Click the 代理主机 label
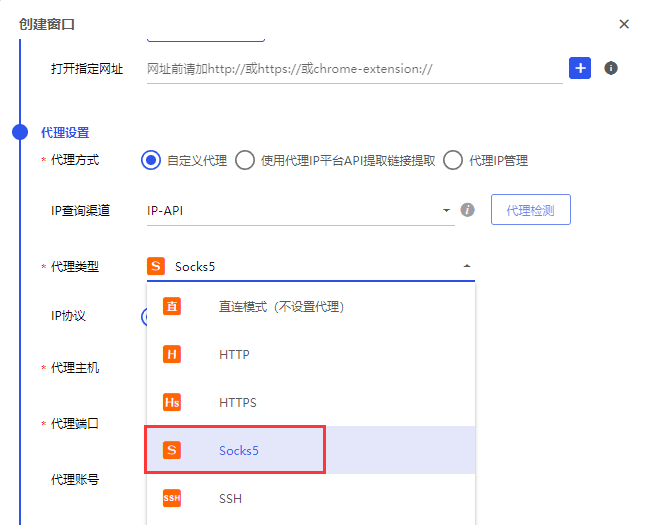The image size is (650, 525). (75, 367)
